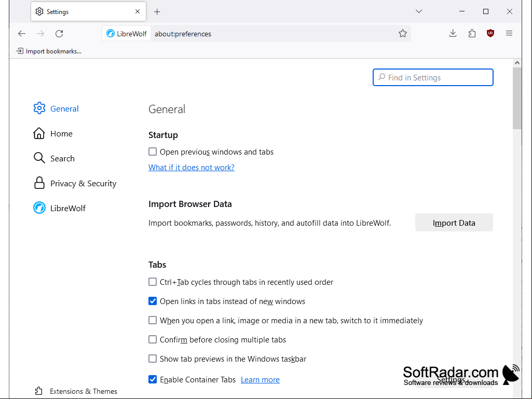Click Import bookmarks in the bookmarks toolbar
The image size is (532, 399).
49,51
